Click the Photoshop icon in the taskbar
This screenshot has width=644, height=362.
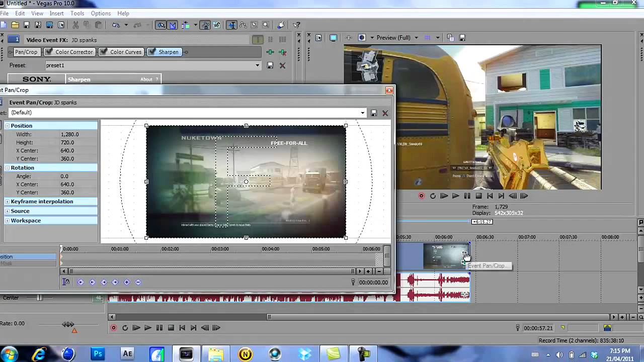pyautogui.click(x=98, y=354)
